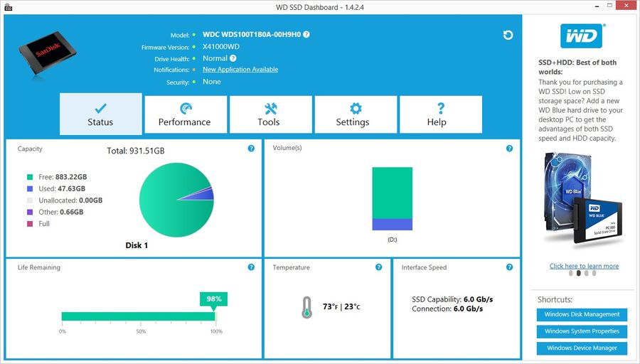Follow Click here to learn more link
Image resolution: width=640 pixels, height=364 pixels.
[x=584, y=266]
